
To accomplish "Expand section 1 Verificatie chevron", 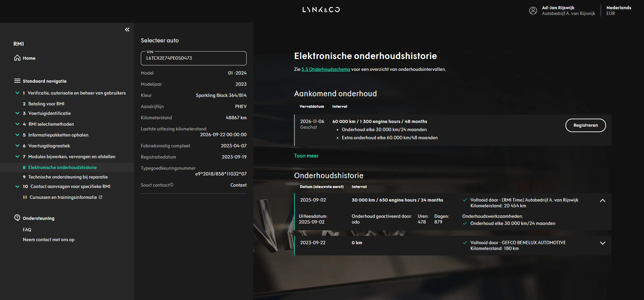I will [x=17, y=93].
